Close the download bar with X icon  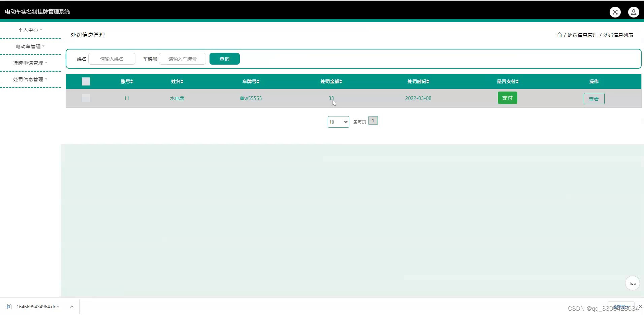(641, 306)
